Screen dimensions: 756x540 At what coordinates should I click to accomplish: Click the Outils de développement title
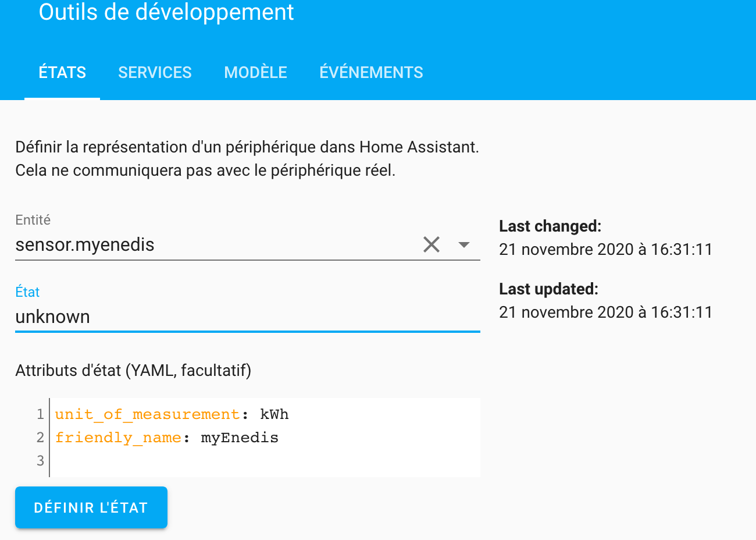point(166,13)
